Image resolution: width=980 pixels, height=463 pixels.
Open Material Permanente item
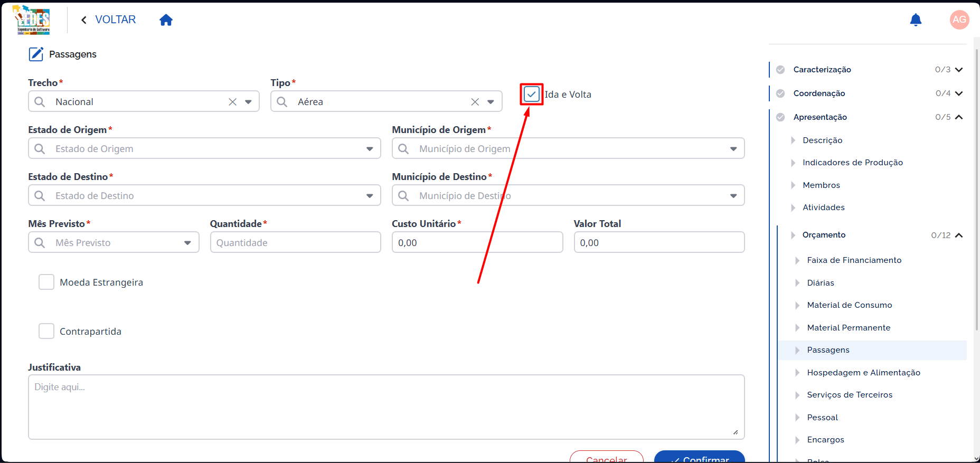(x=849, y=328)
